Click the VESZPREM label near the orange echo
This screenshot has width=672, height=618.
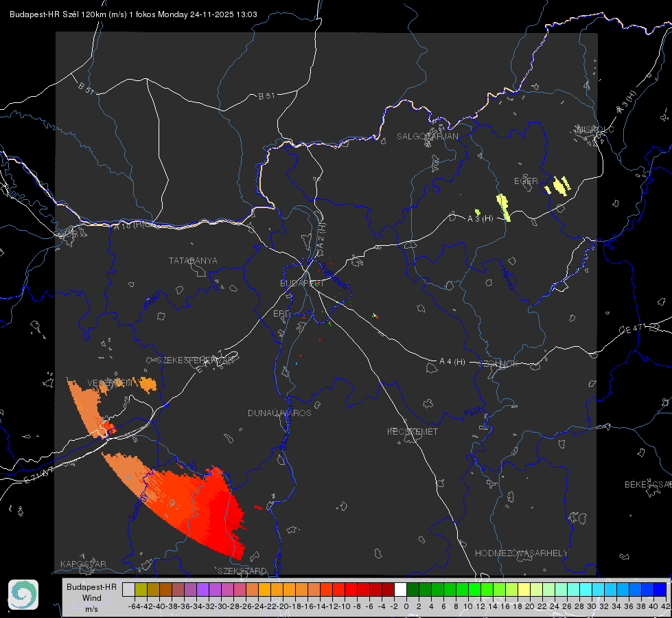click(109, 382)
